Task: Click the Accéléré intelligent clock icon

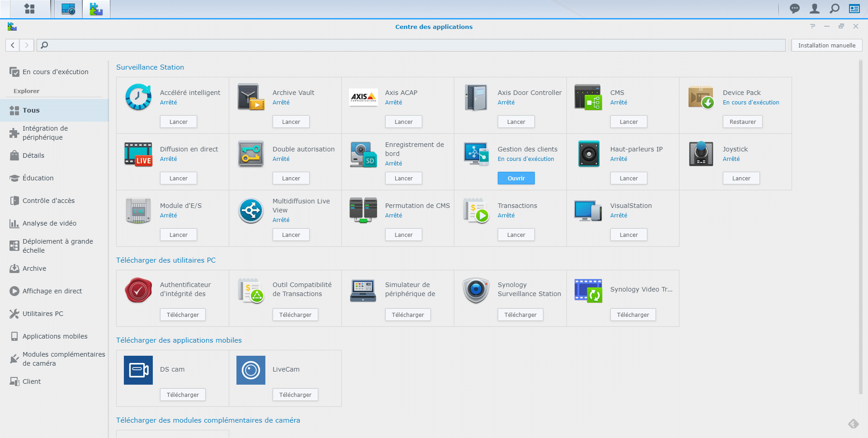Action: 138,97
